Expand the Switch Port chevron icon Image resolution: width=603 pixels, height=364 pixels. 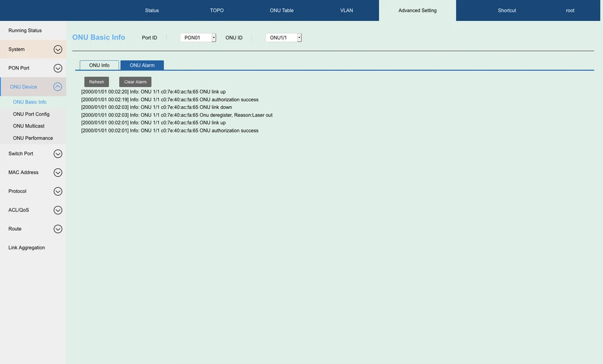pos(58,154)
